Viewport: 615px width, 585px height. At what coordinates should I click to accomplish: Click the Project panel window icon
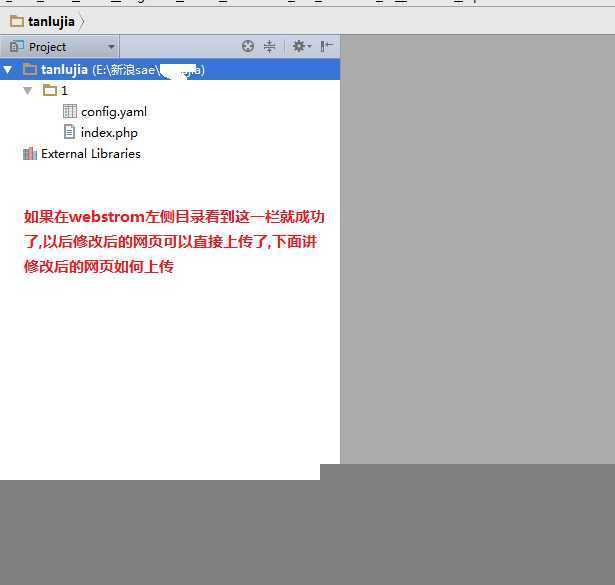pos(17,46)
